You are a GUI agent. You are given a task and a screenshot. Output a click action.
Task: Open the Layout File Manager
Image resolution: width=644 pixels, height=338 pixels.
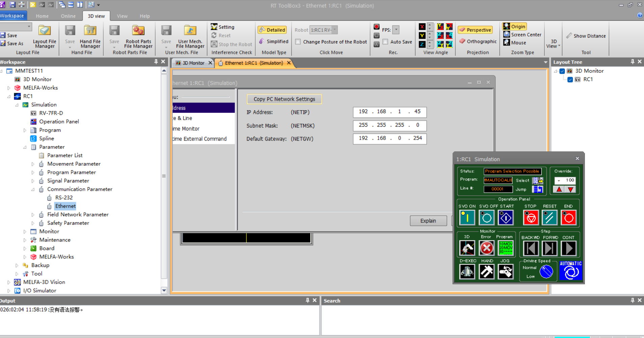[45, 37]
